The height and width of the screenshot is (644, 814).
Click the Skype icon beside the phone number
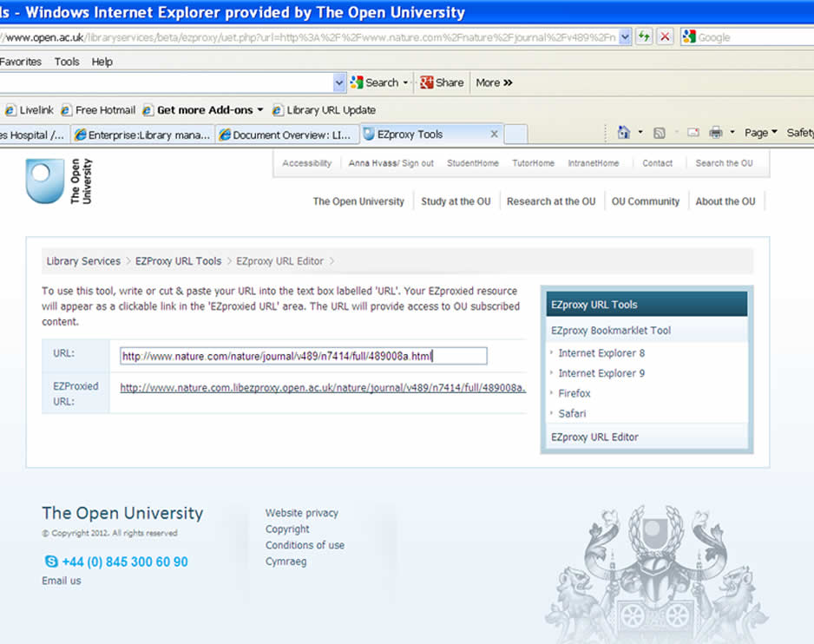[51, 561]
